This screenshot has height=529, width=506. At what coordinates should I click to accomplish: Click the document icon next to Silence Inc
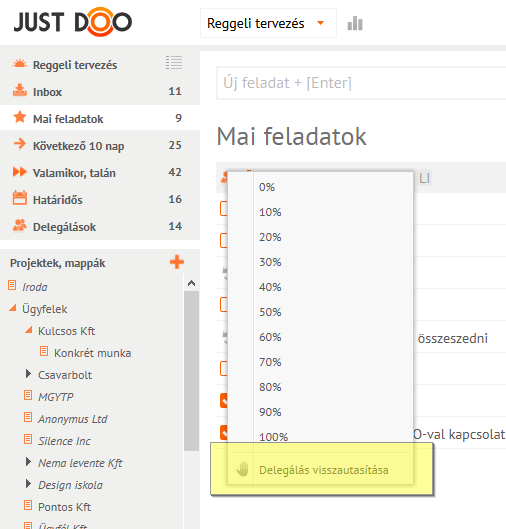tap(28, 440)
